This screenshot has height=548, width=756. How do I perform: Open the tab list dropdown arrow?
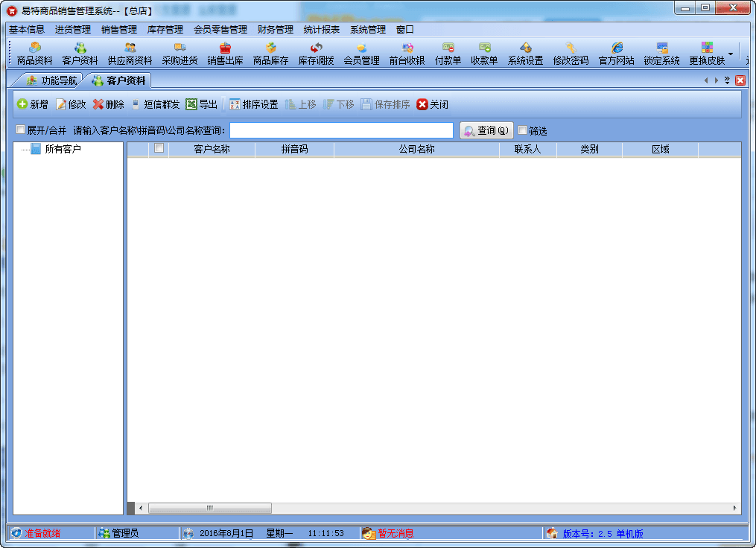coord(727,80)
